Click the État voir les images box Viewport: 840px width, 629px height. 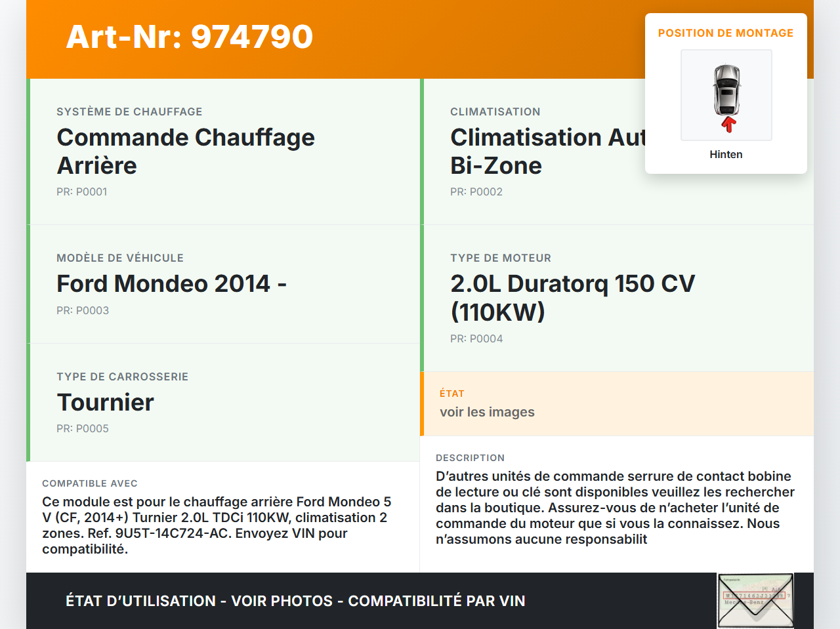pyautogui.click(x=617, y=404)
